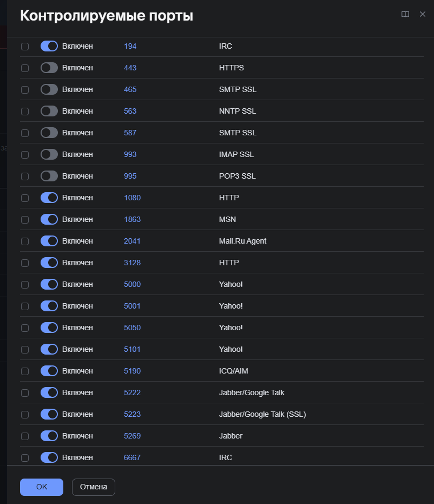Open the help book icon
Image resolution: width=434 pixels, height=504 pixels.
pyautogui.click(x=405, y=14)
